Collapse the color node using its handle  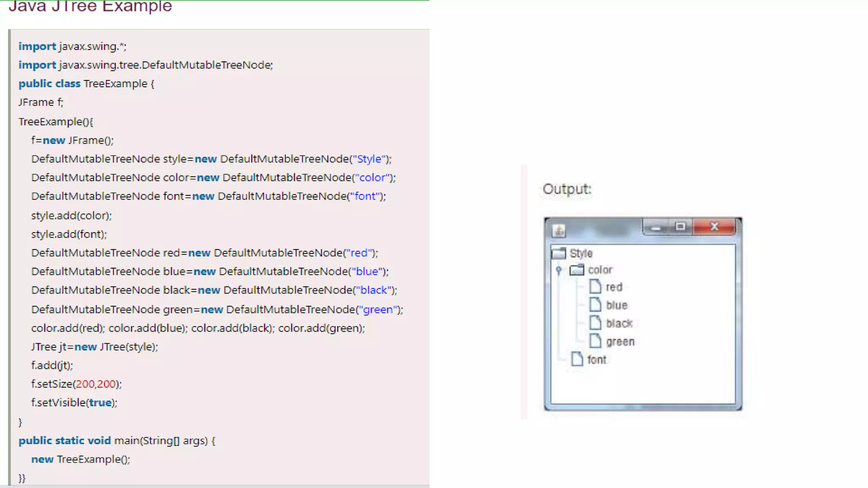click(x=559, y=270)
